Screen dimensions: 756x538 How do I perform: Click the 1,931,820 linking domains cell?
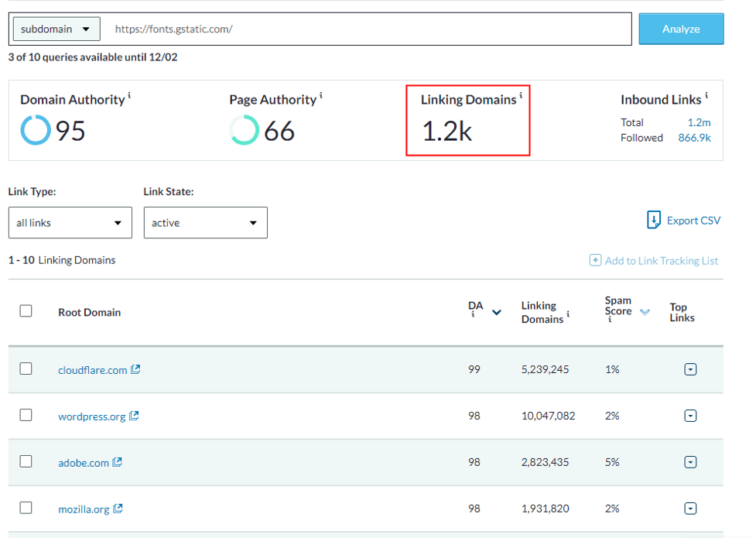point(545,508)
